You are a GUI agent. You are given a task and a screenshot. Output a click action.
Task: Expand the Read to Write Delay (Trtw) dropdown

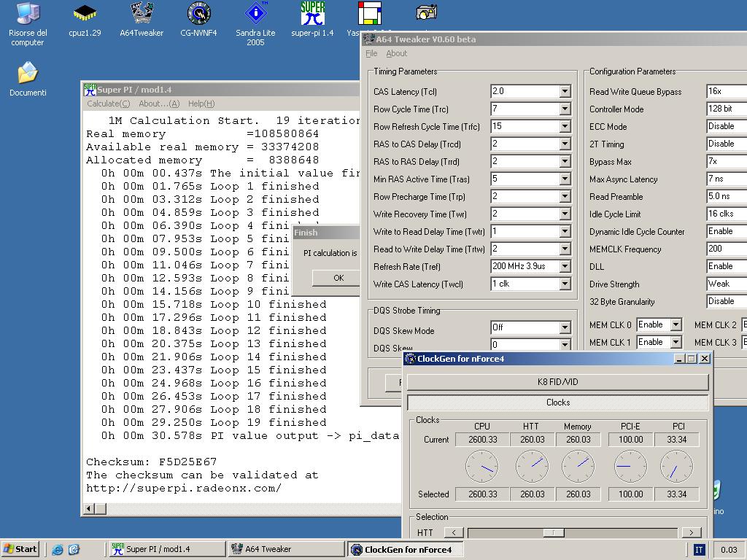pyautogui.click(x=565, y=249)
